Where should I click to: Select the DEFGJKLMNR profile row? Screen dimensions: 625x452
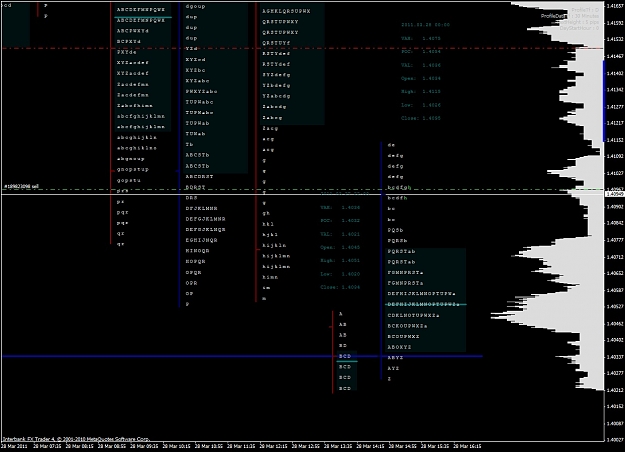(x=205, y=219)
